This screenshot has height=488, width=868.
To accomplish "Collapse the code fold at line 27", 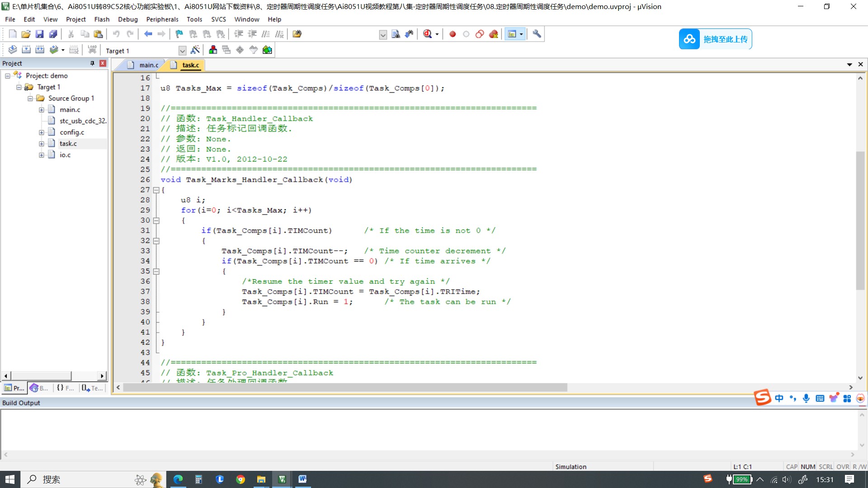I will (156, 190).
